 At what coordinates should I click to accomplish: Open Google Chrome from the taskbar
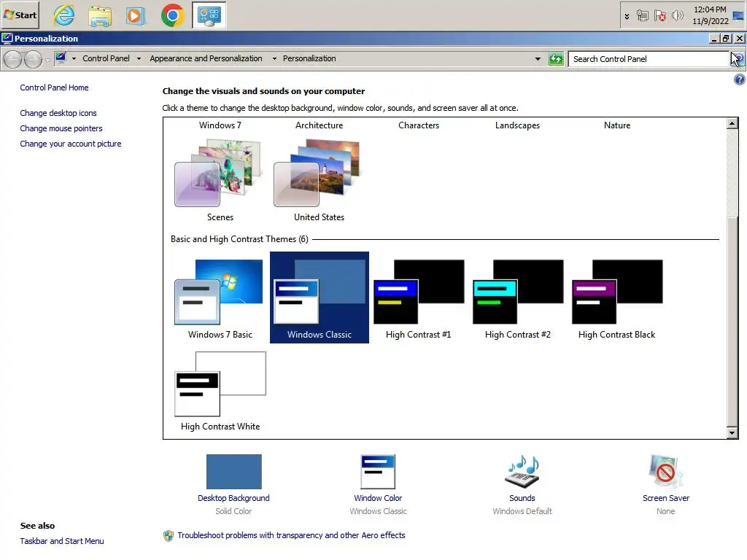(x=172, y=15)
